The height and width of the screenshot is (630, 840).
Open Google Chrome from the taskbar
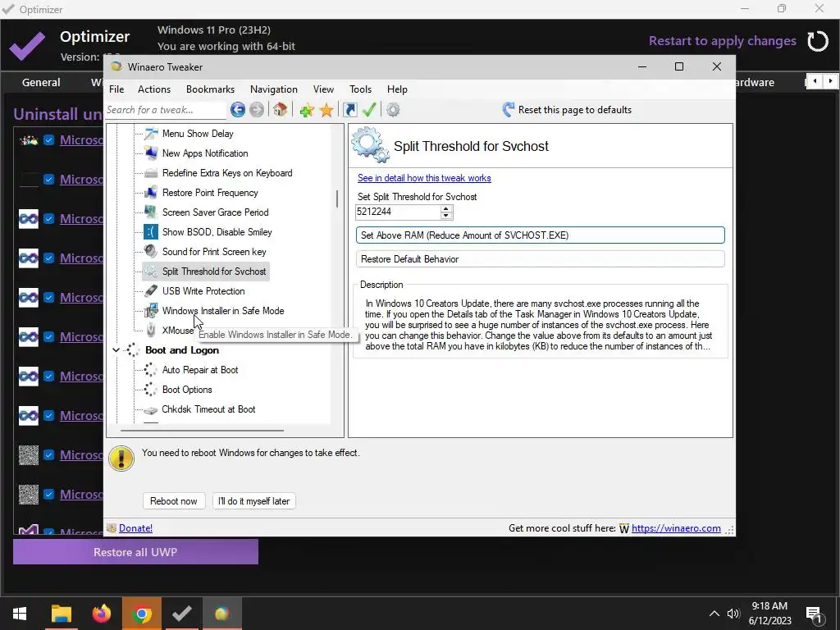pos(141,614)
